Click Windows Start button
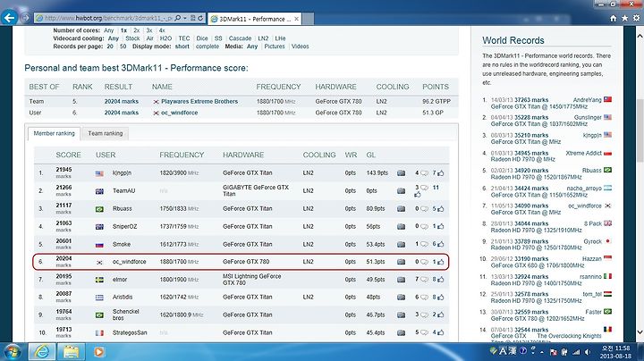 point(13,352)
